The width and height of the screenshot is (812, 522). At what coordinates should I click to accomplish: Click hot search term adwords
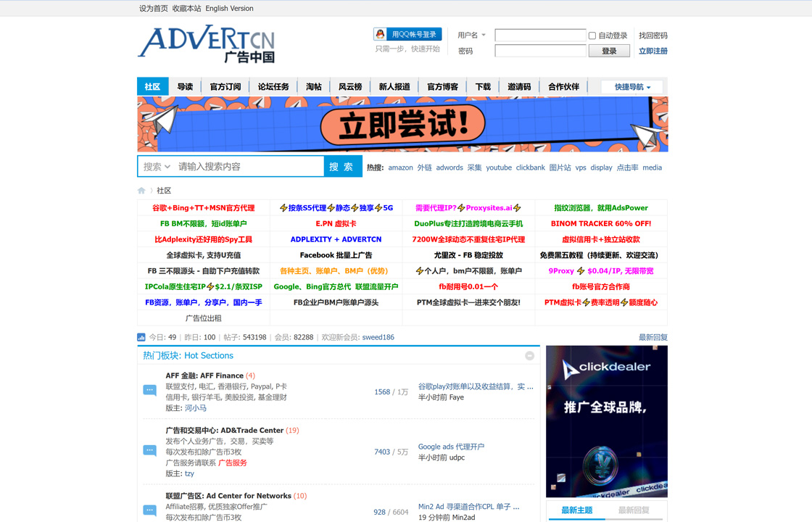449,167
